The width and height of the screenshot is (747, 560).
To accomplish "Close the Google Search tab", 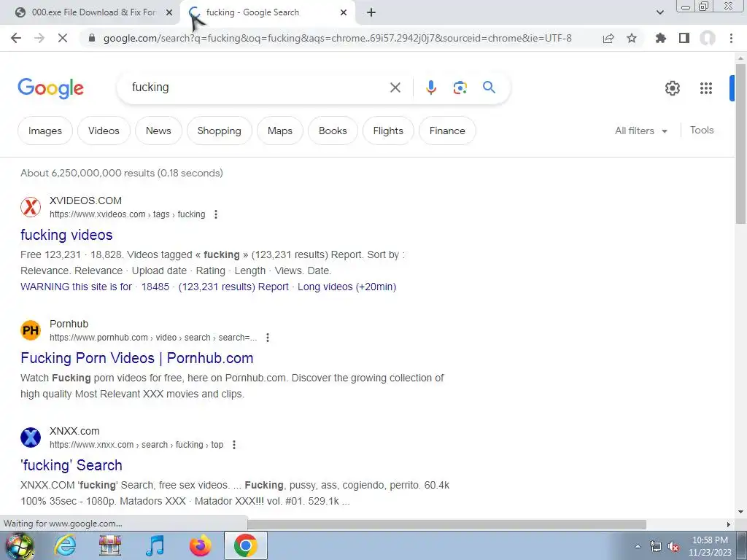I will coord(344,13).
